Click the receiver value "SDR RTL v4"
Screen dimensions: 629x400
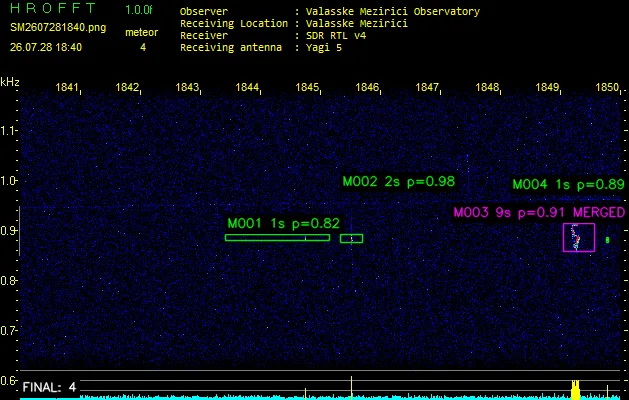point(336,36)
